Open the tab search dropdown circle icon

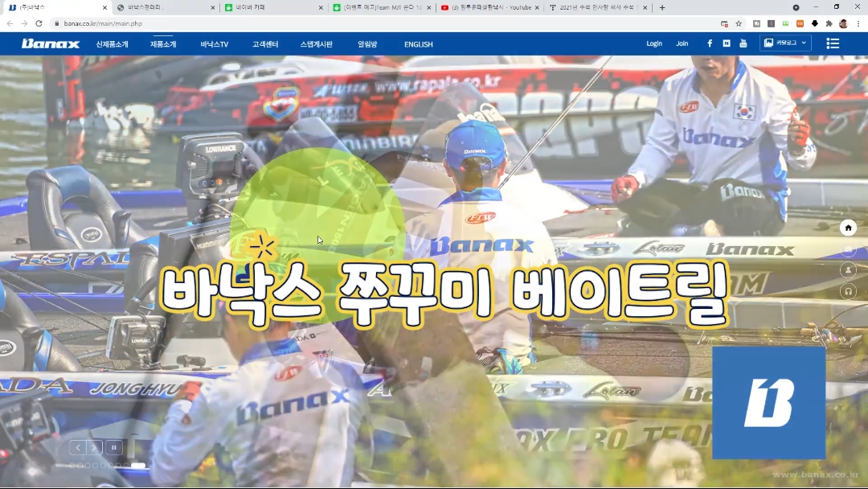796,8
